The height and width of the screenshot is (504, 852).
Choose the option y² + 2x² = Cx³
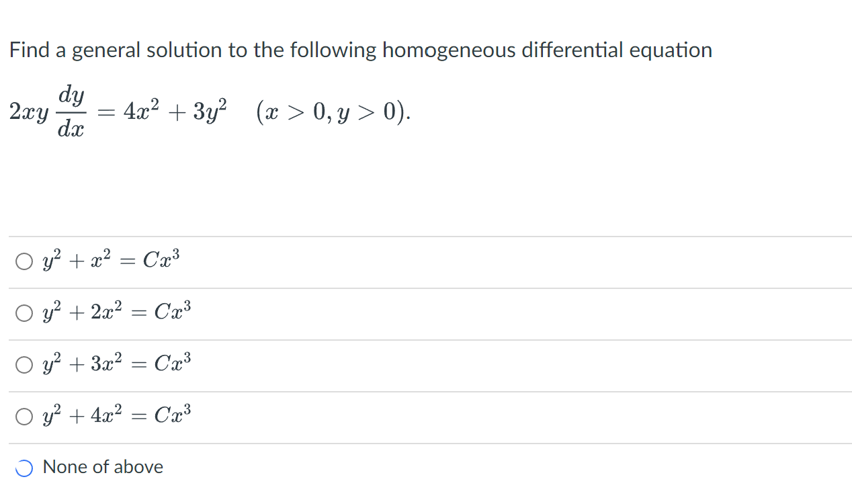(x=24, y=312)
